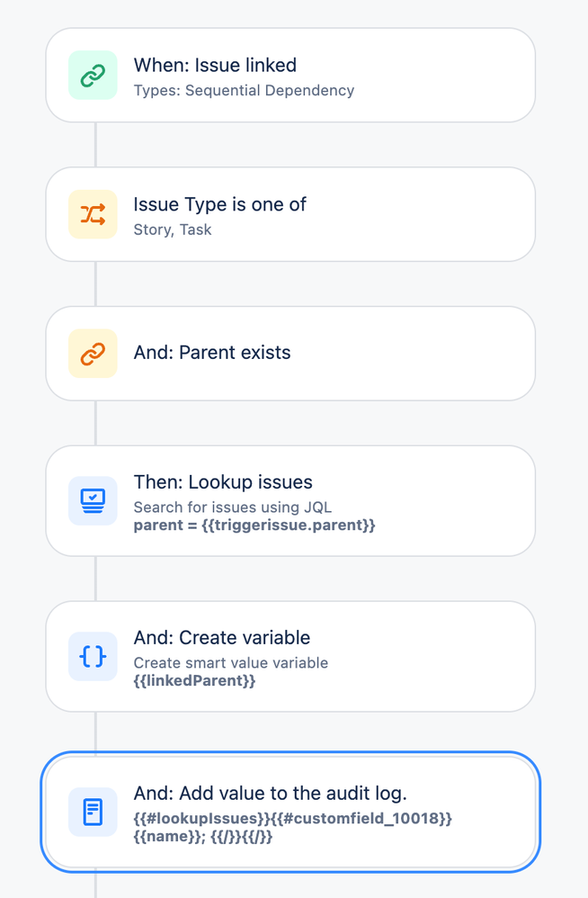Click the orange link icon for Parent exists
Image resolution: width=588 pixels, height=898 pixels.
(93, 354)
